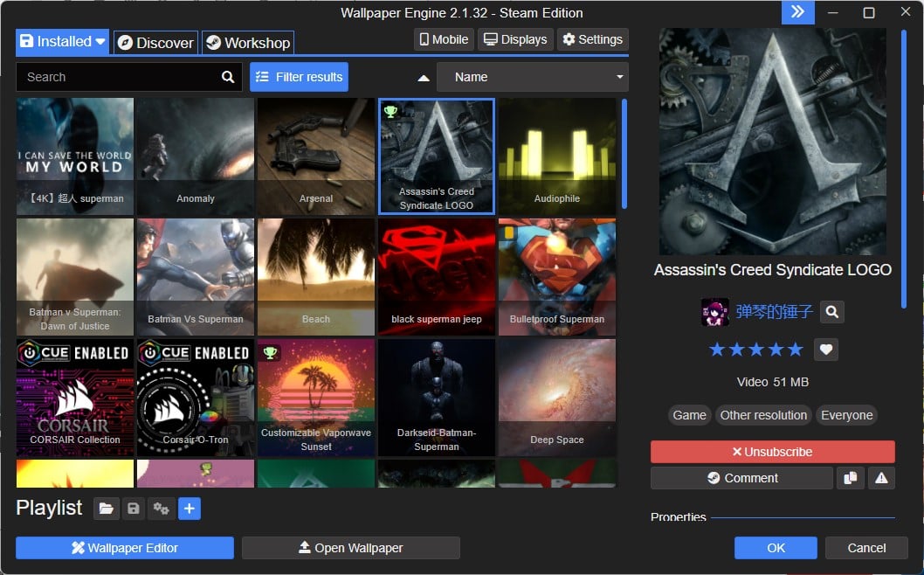Open playlist settings gears icon
924x575 pixels.
click(x=161, y=509)
